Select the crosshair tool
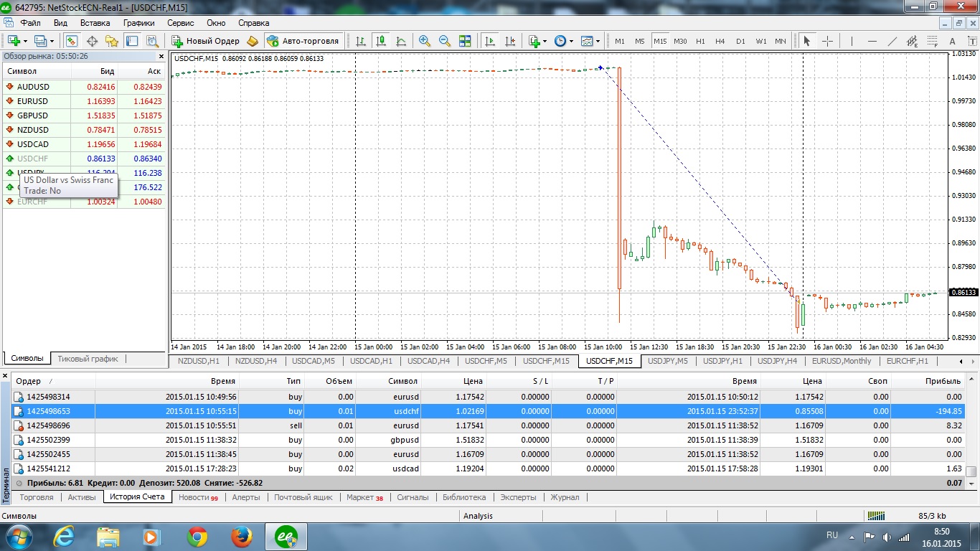Image resolution: width=980 pixels, height=551 pixels. point(827,41)
